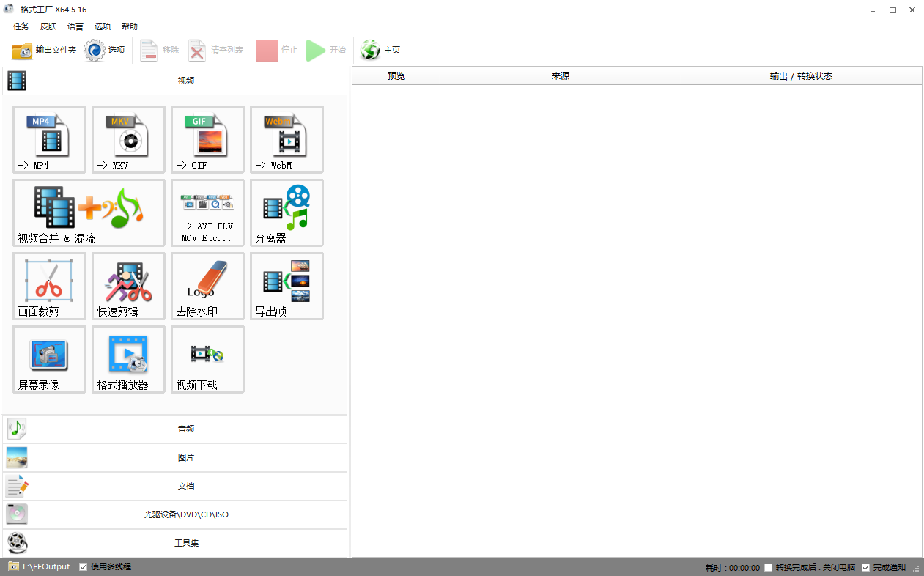
Task: Open the 分离器 tool
Action: [x=287, y=213]
